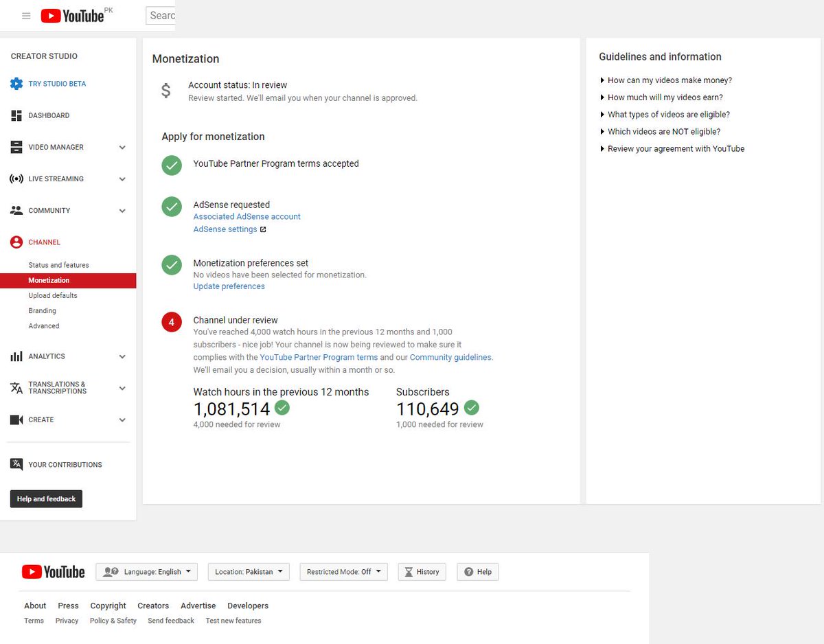
Task: Open Advanced in Channel menu
Action: pos(44,326)
